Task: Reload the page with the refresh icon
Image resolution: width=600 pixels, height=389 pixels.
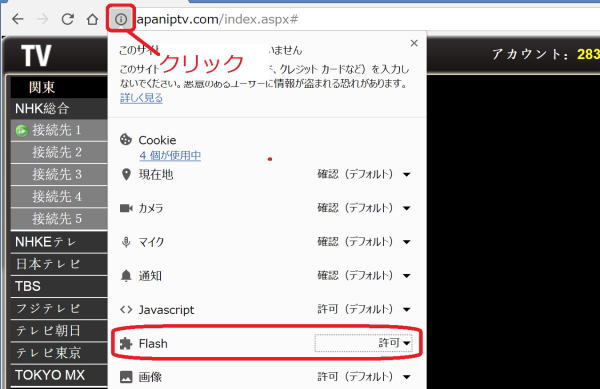Action: point(68,19)
